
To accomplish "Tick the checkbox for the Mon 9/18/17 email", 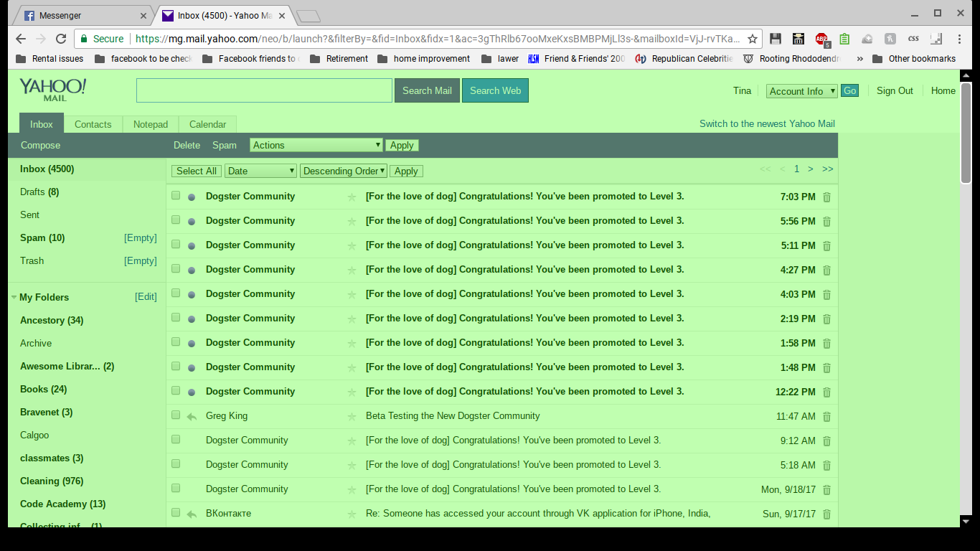I will tap(176, 488).
